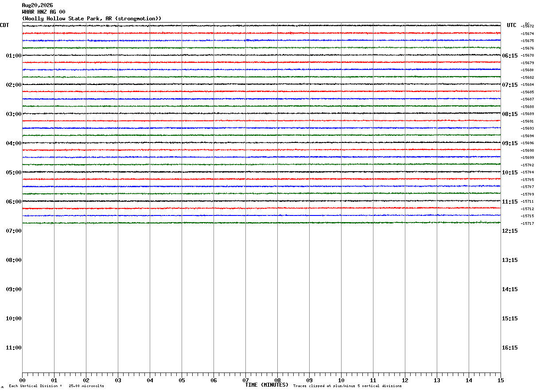
Task: Click the DC offset value -15693
Action: click(527, 128)
